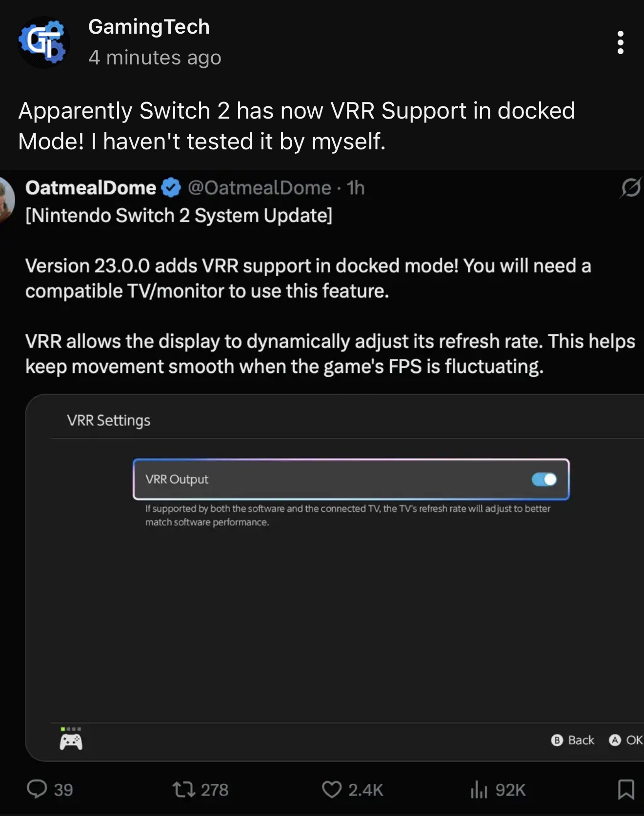The height and width of the screenshot is (816, 644).
Task: Open GamingTech channel name
Action: coord(149,27)
